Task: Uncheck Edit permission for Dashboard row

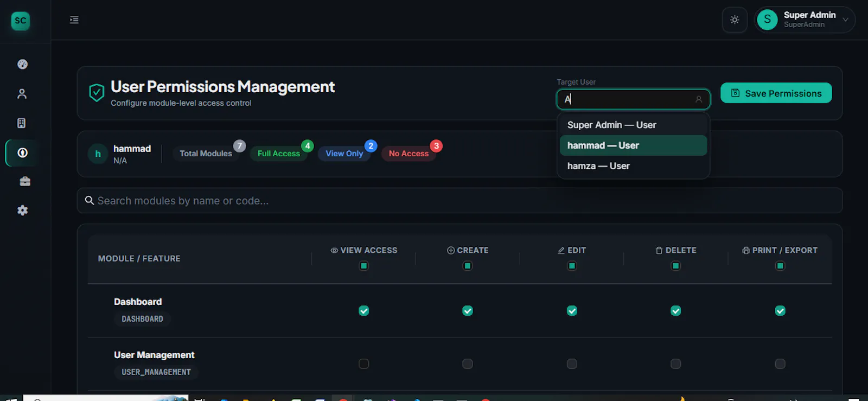Action: click(x=572, y=311)
